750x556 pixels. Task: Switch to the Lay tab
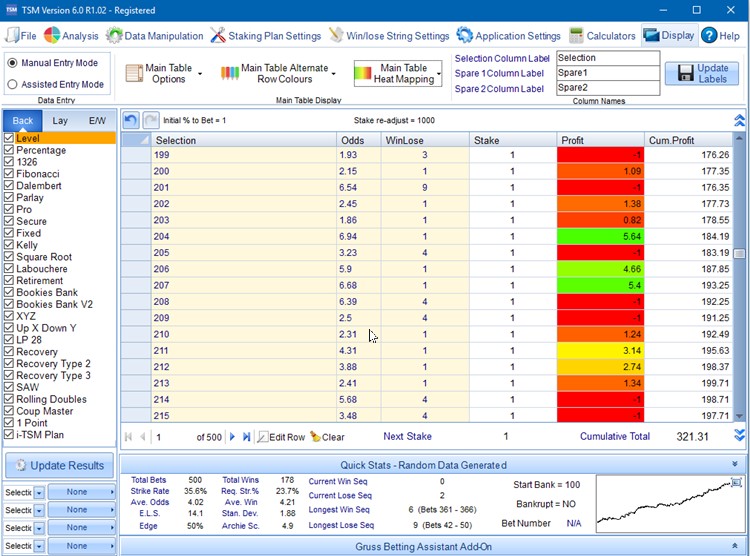pos(60,120)
